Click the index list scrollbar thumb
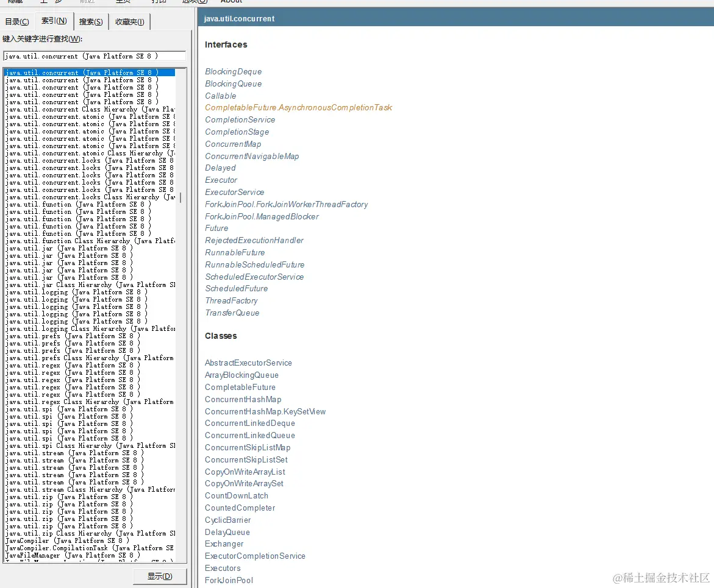 180,197
